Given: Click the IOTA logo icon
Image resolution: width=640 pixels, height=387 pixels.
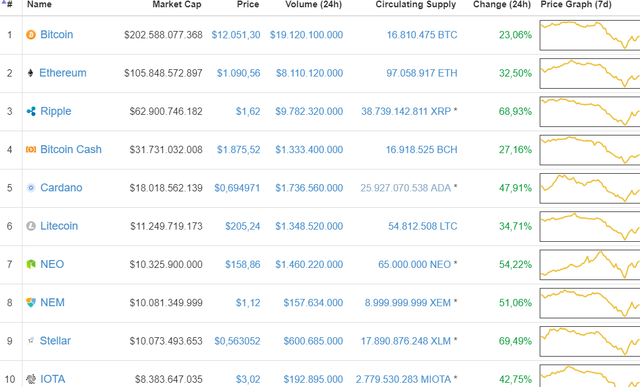Looking at the screenshot, I should tap(31, 379).
